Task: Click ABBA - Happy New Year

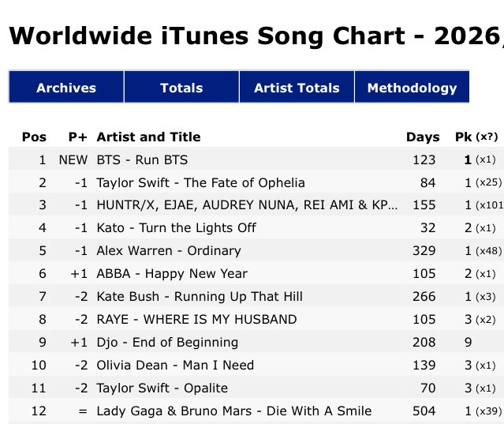Action: tap(172, 274)
